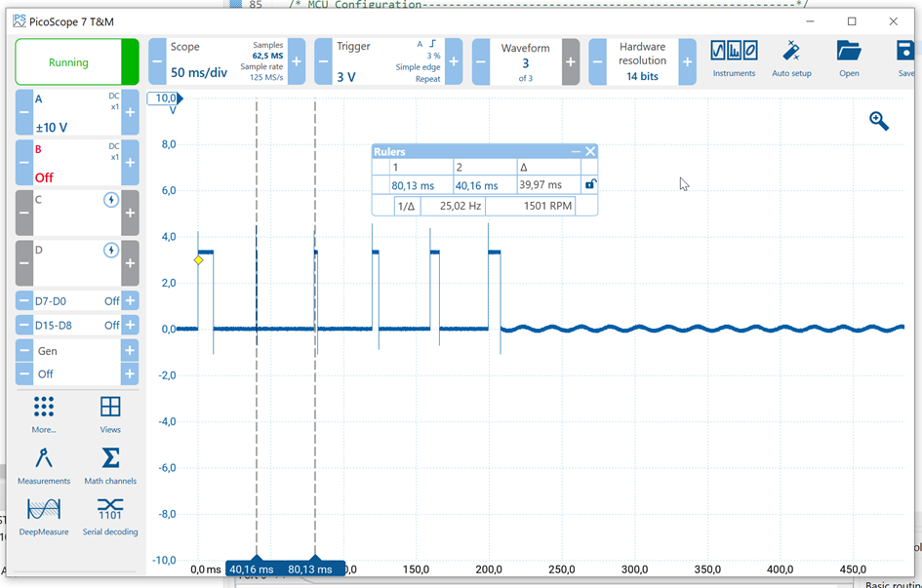
Task: Open the Trigger 3 V settings panel
Action: click(x=388, y=61)
